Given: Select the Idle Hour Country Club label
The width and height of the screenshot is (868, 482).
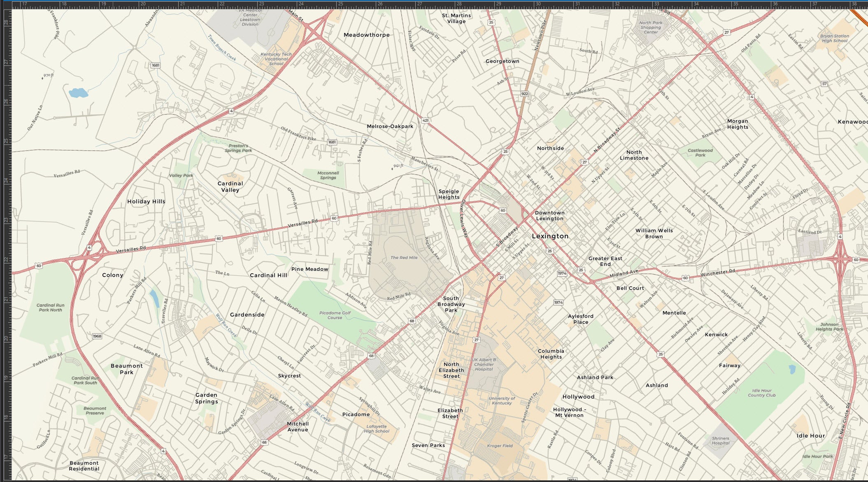Looking at the screenshot, I should 762,393.
